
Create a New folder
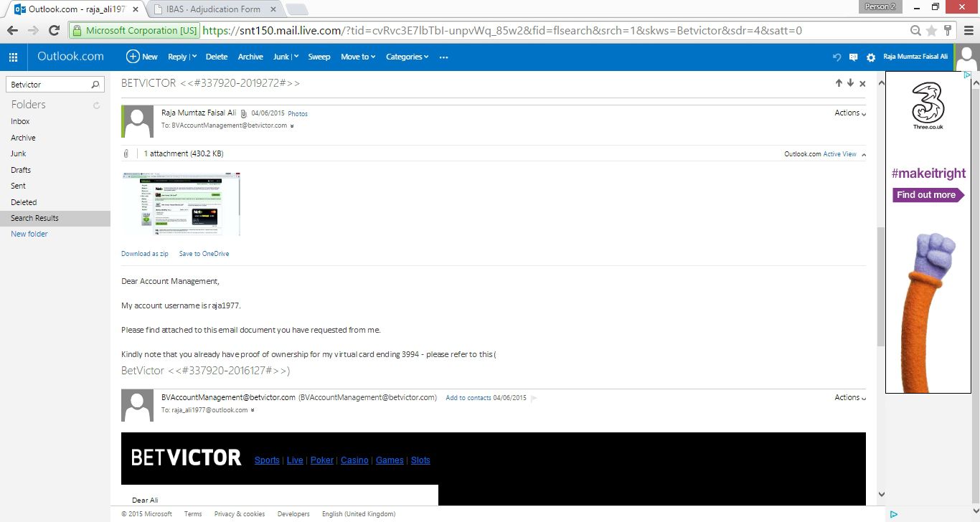tap(29, 234)
